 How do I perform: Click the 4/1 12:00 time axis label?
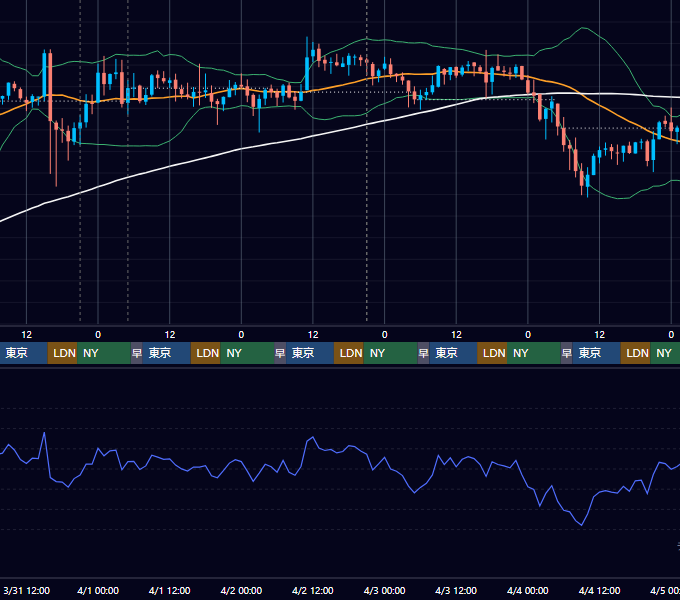click(x=170, y=590)
